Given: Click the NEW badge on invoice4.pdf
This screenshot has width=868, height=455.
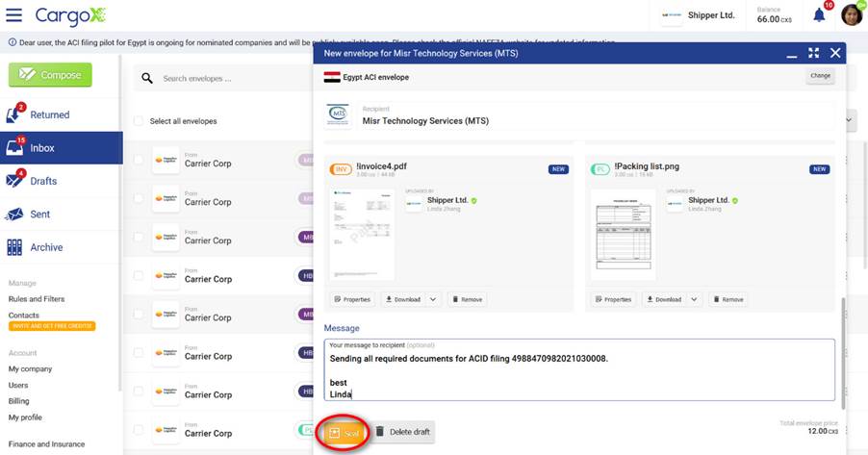Looking at the screenshot, I should 558,169.
